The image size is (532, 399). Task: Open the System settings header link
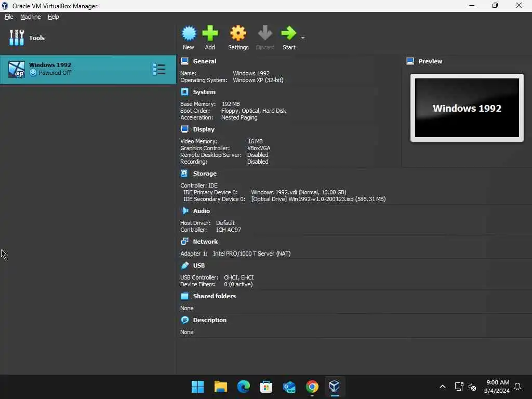coord(204,92)
